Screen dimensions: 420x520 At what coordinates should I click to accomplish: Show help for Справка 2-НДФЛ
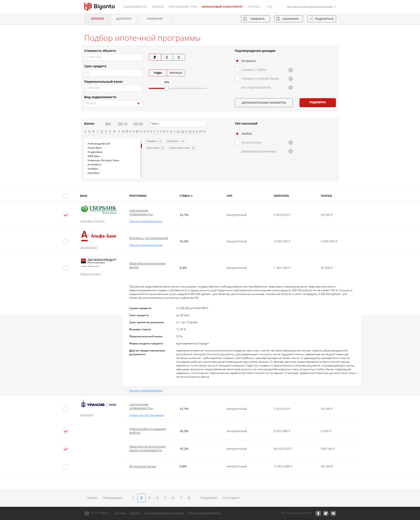coord(291,70)
